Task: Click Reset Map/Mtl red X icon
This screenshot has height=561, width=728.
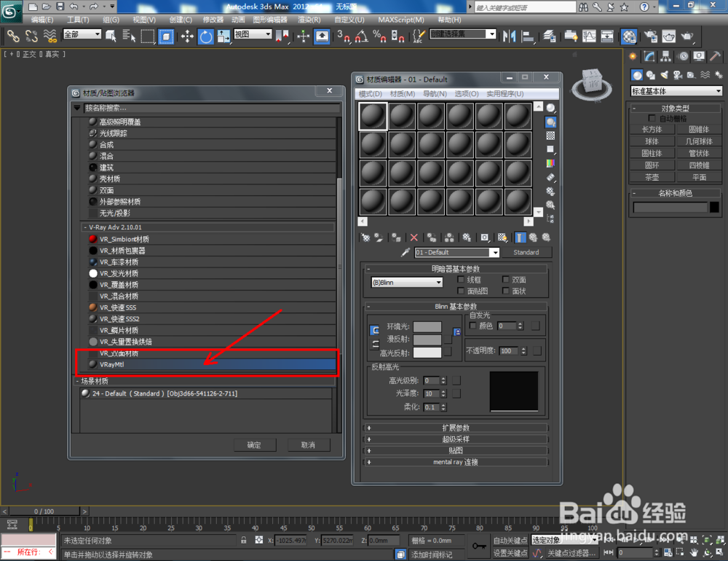Action: tap(414, 238)
